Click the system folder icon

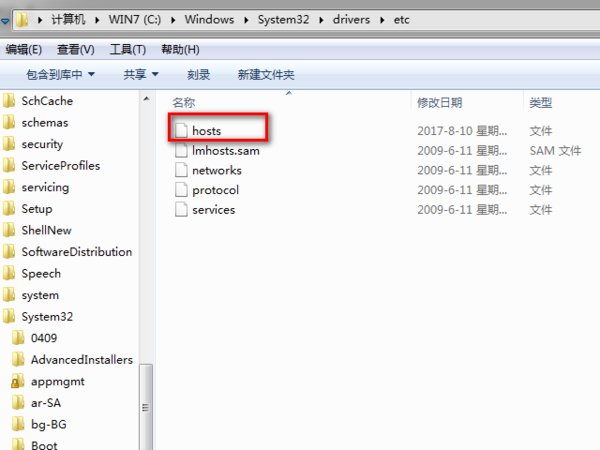pyautogui.click(x=9, y=295)
